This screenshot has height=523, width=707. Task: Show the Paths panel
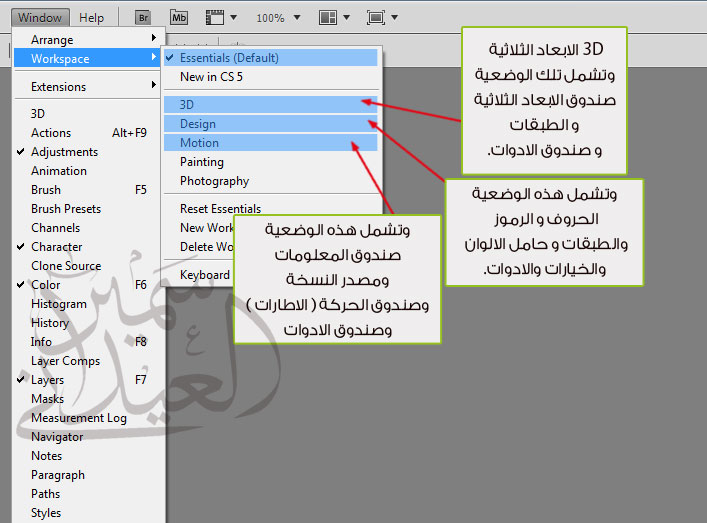pyautogui.click(x=88, y=494)
